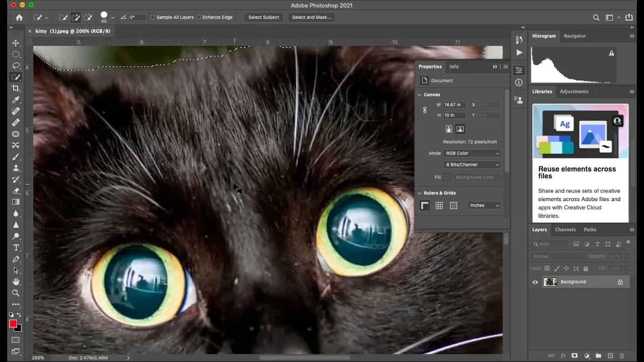This screenshot has width=644, height=362.
Task: Set canvas orientation to landscape
Action: point(460,129)
